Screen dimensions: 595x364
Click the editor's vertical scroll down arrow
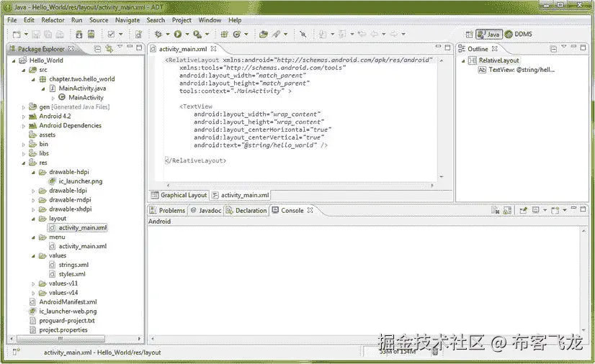click(442, 176)
